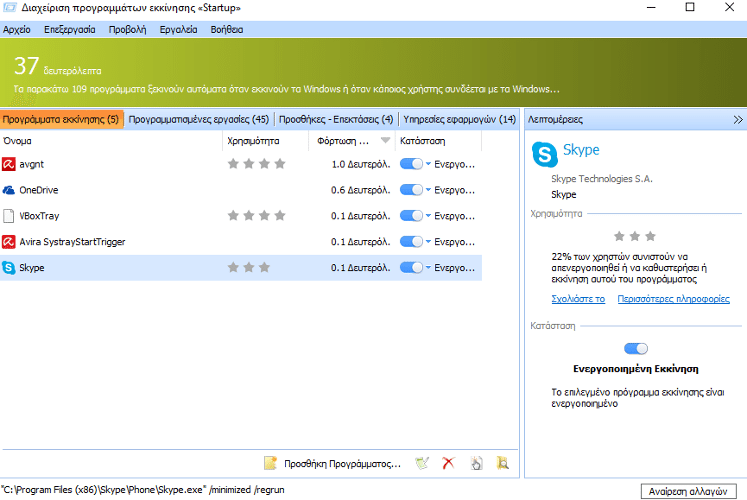The height and width of the screenshot is (500, 747).
Task: Toggle VBoxTray startup switch
Action: (411, 216)
